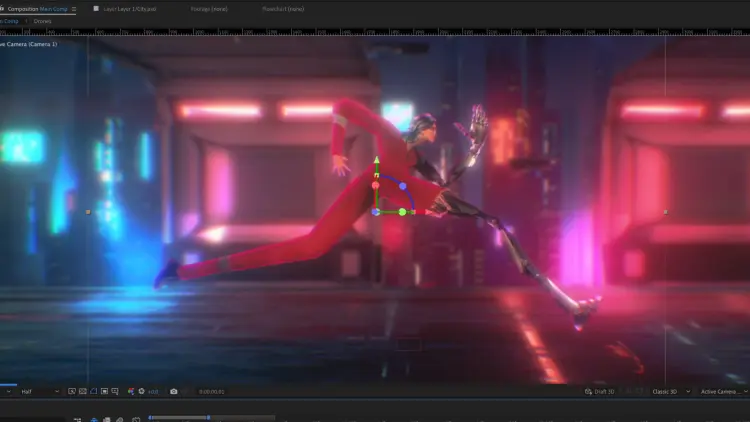
Task: Open the Classic 3D renderer dropdown
Action: (x=671, y=391)
